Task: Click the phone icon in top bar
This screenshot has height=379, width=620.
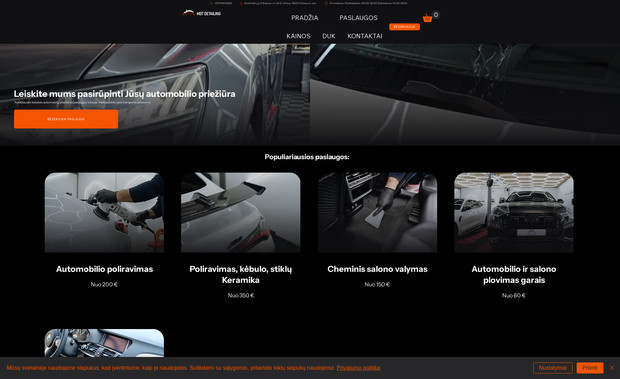Action: 211,3
